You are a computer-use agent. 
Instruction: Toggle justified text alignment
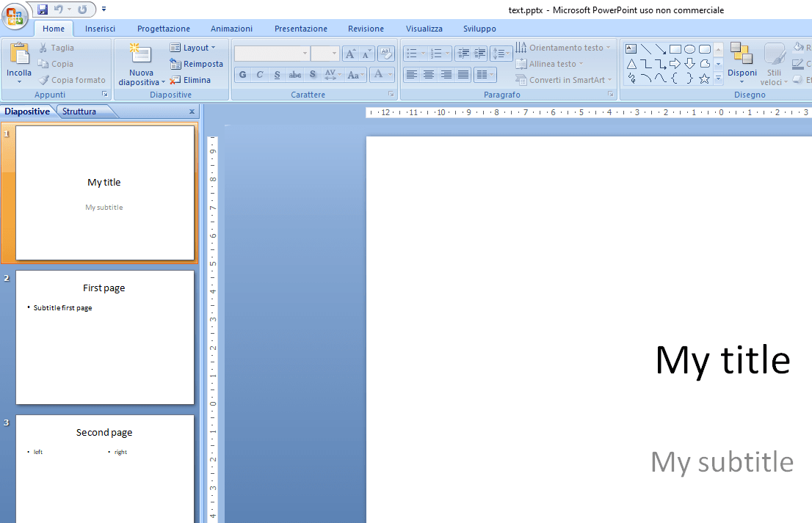[463, 74]
